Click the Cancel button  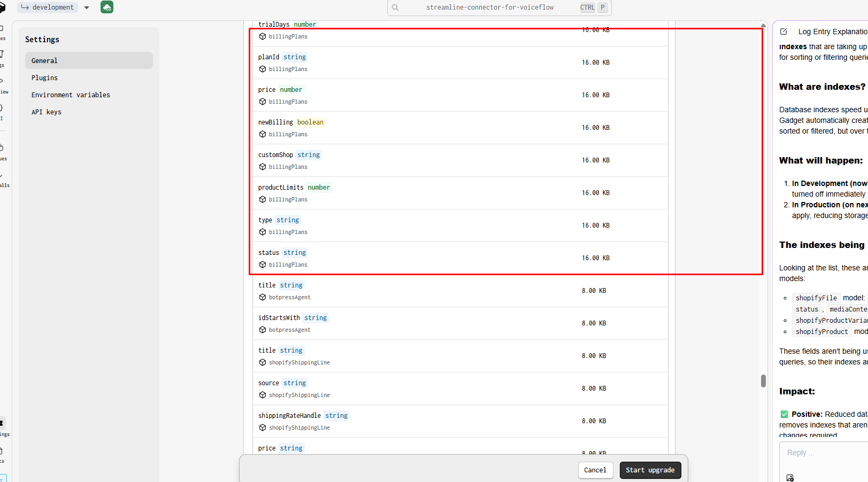click(595, 470)
